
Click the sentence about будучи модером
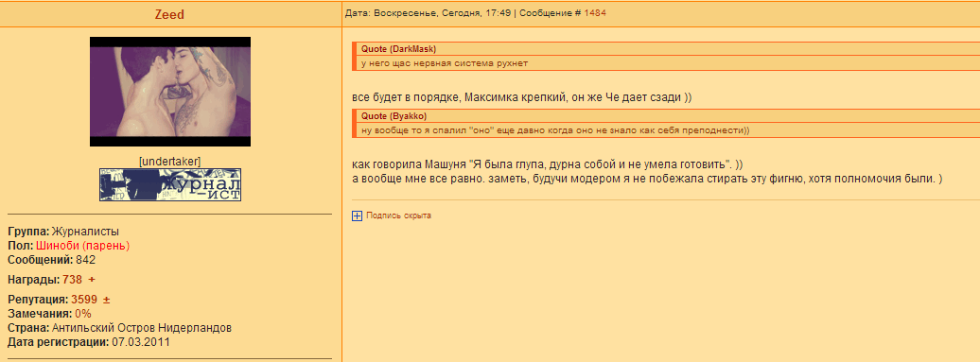(647, 179)
